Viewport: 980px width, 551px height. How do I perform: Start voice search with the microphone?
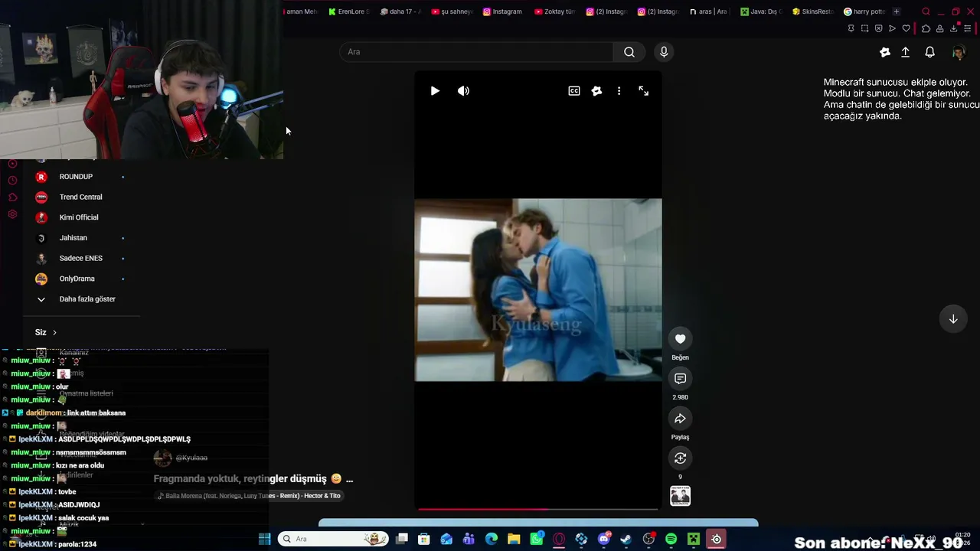coord(664,52)
